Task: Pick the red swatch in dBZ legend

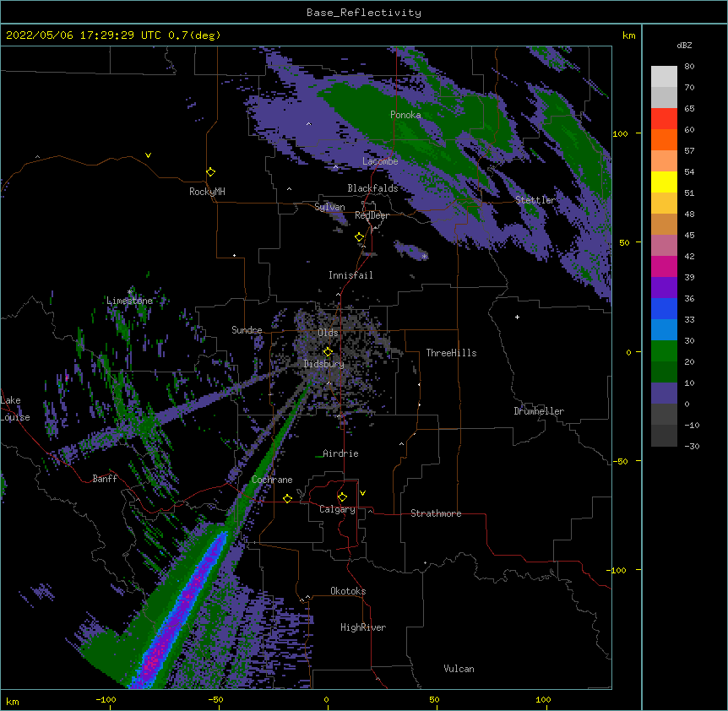Action: [x=664, y=119]
